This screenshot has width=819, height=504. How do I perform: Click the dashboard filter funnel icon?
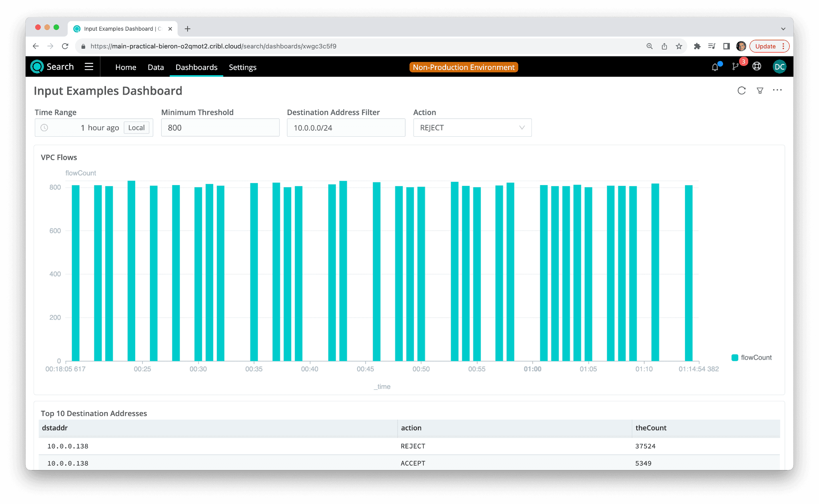coord(760,91)
